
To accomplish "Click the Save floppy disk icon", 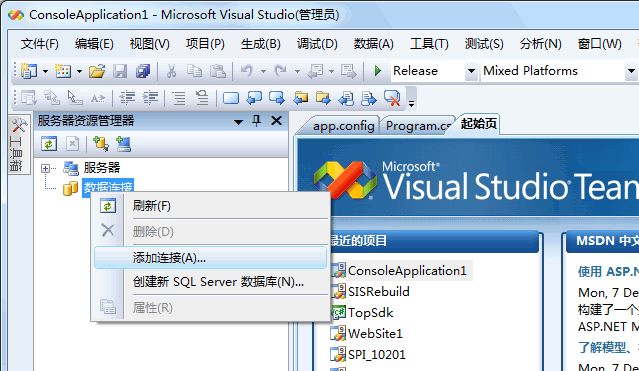I will point(120,71).
